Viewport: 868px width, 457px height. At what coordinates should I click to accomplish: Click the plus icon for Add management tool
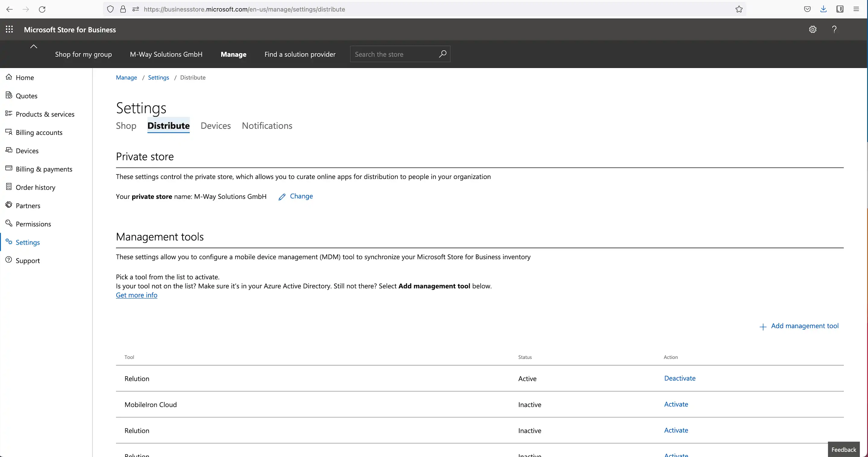click(x=763, y=327)
